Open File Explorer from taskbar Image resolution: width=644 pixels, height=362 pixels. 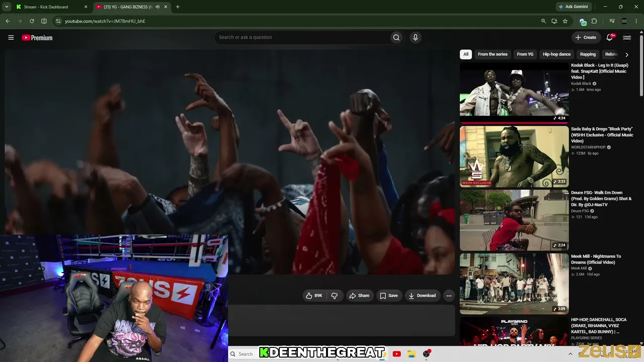[411, 354]
